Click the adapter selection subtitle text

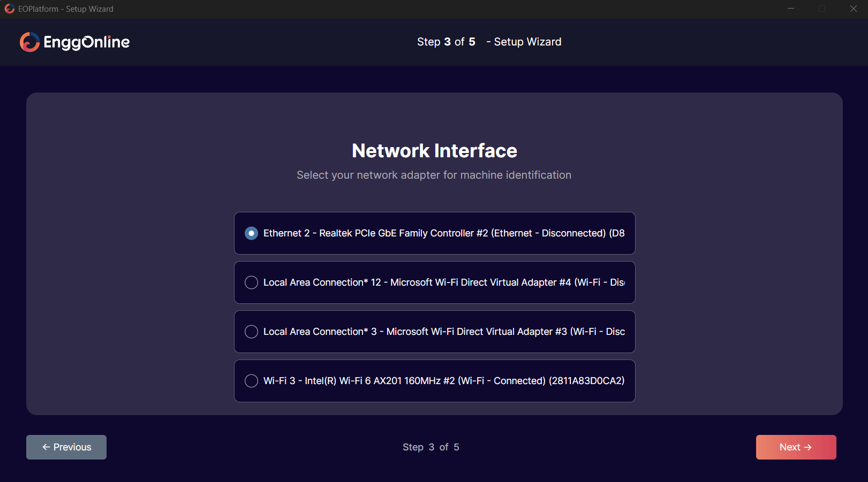click(434, 175)
